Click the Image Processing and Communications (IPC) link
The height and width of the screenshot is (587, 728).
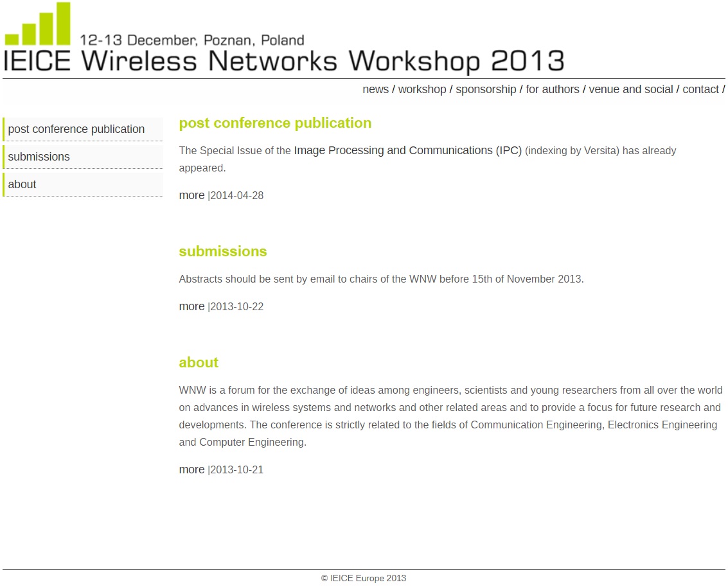409,150
